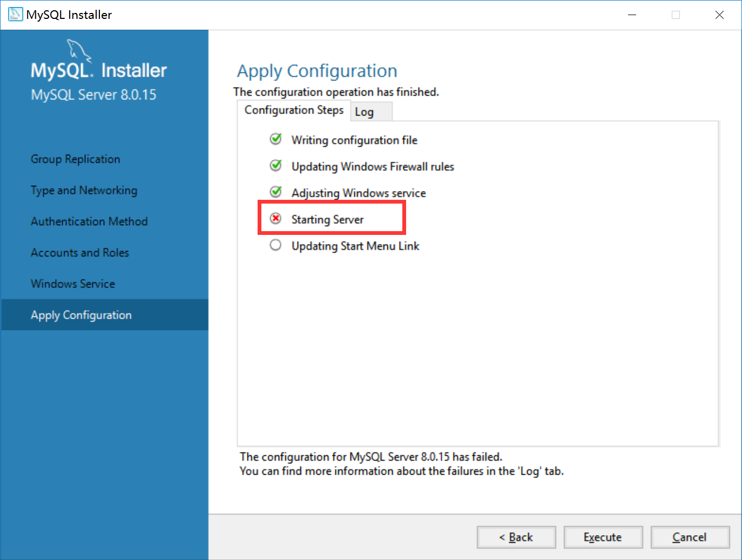Image resolution: width=742 pixels, height=560 pixels.
Task: Click the empty status circle beside Updating Start Menu Link
Action: pos(275,245)
